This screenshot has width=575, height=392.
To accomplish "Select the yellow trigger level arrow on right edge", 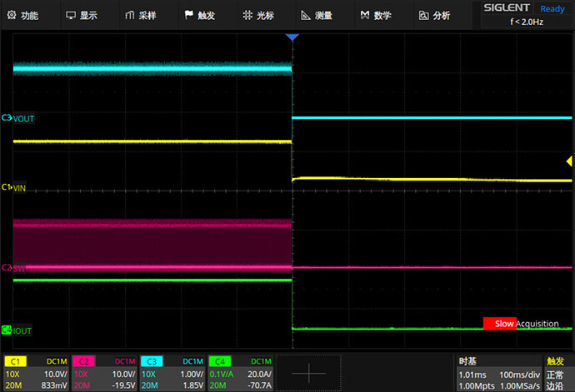I will coord(569,161).
